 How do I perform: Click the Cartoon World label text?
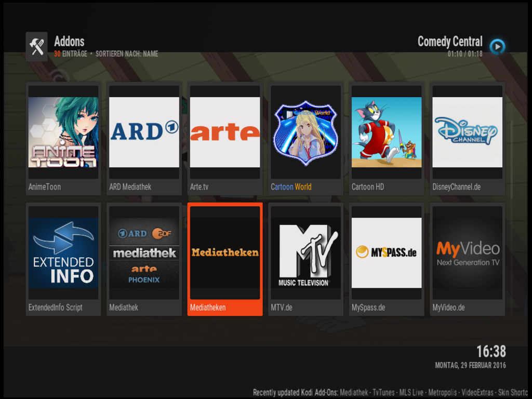(291, 187)
